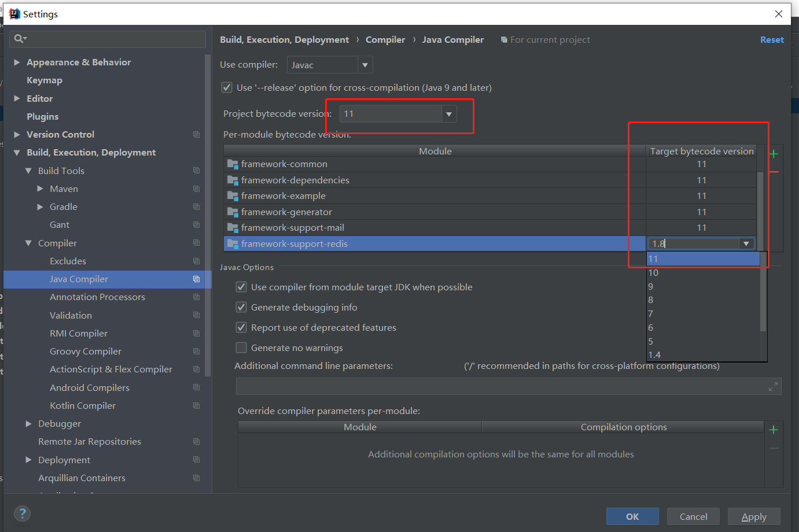
Task: Click the project-level icon next to Excludes
Action: [x=196, y=261]
